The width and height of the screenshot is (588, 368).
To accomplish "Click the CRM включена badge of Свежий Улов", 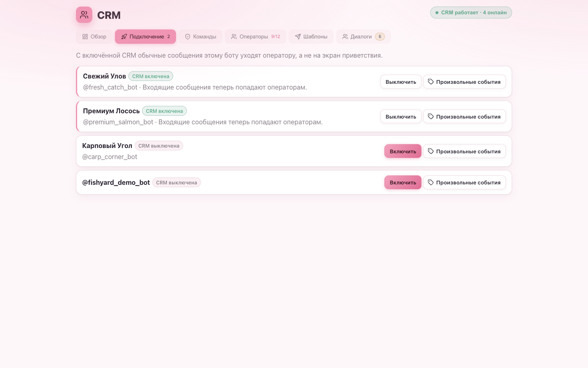I will pos(151,76).
